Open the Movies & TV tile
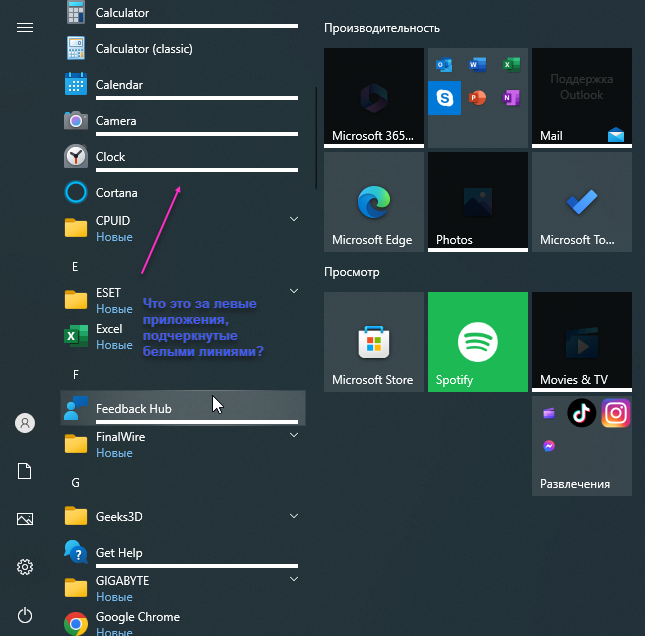This screenshot has height=636, width=645. [x=582, y=342]
